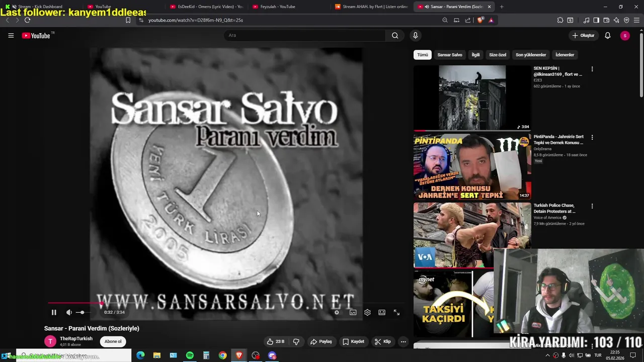
Task: Open Brave Wallet icon
Action: pos(606,20)
